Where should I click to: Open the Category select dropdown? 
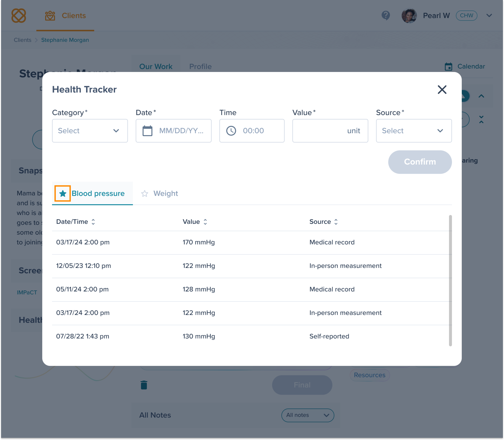pyautogui.click(x=90, y=131)
